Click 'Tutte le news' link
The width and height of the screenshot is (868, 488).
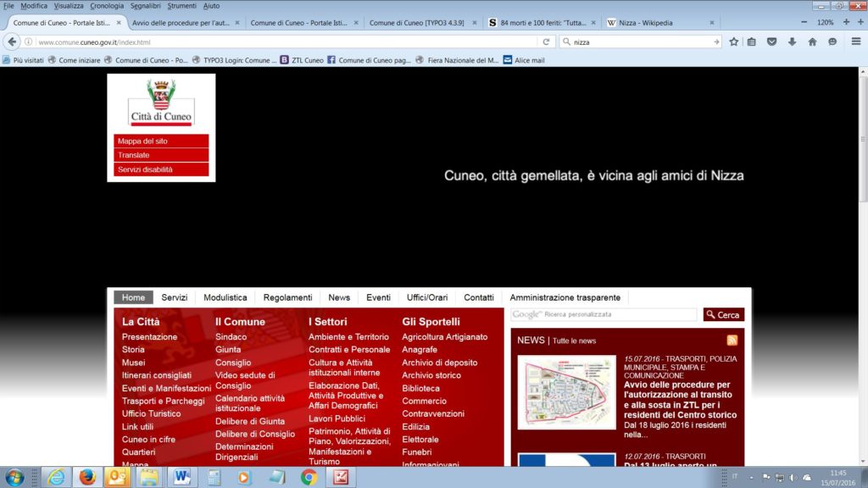(574, 341)
